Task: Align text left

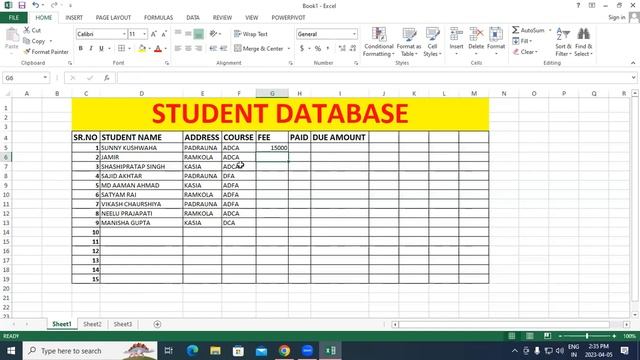Action: click(x=178, y=49)
